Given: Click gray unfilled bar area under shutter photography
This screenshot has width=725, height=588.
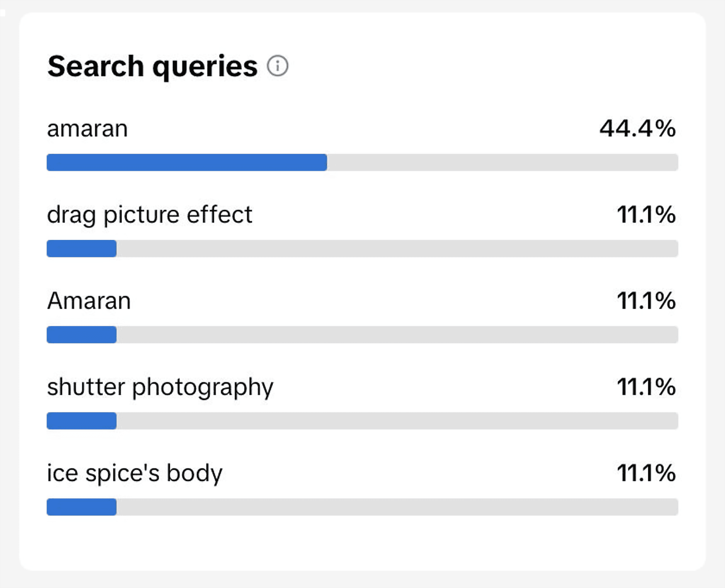Looking at the screenshot, I should [396, 421].
